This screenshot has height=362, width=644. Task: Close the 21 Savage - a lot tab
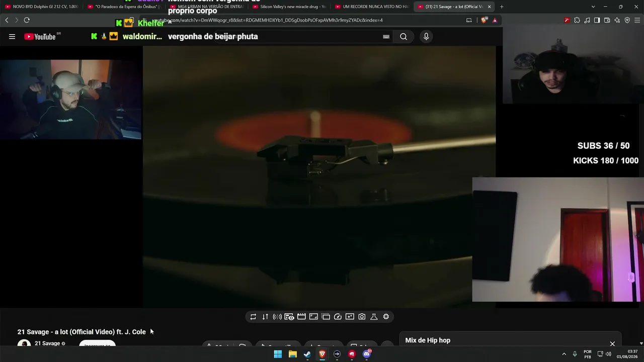coord(489,7)
